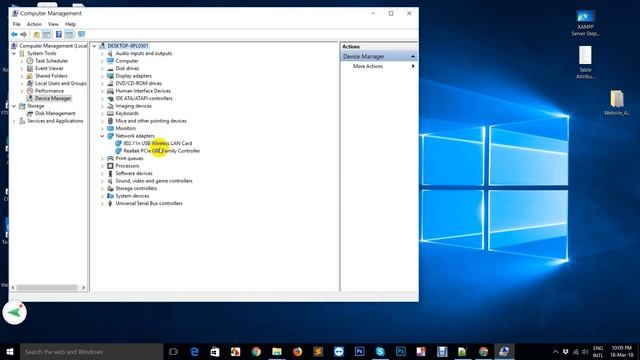Click the Search the web and Windows box
This screenshot has width=640, height=360.
pyautogui.click(x=91, y=351)
